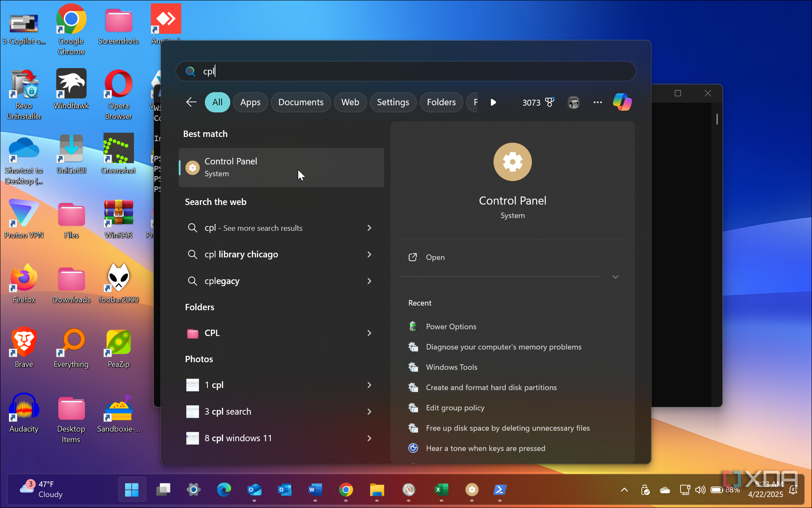The width and height of the screenshot is (812, 508).
Task: Click the Copilot icon in search panel
Action: (622, 102)
